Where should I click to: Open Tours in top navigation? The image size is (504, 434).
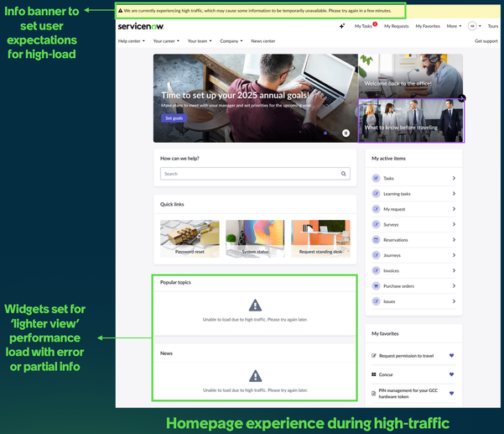(x=493, y=26)
